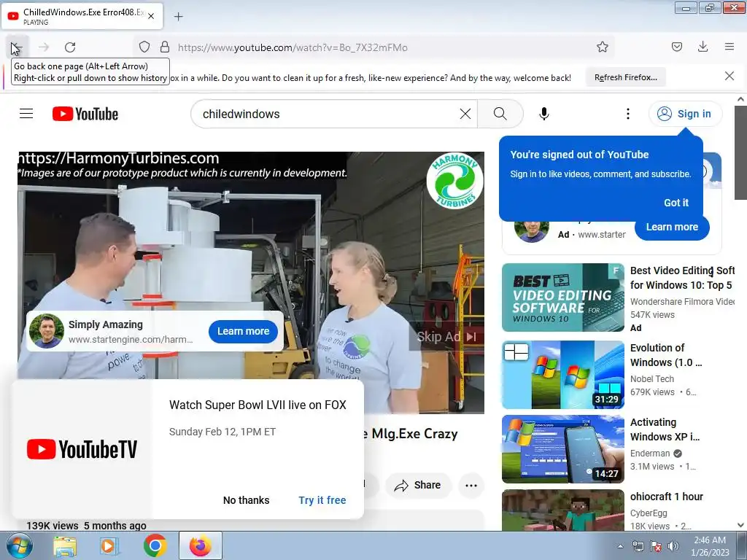Open clock showing 2:46 AM
Viewport: 747px width, 560px height.
(x=710, y=545)
